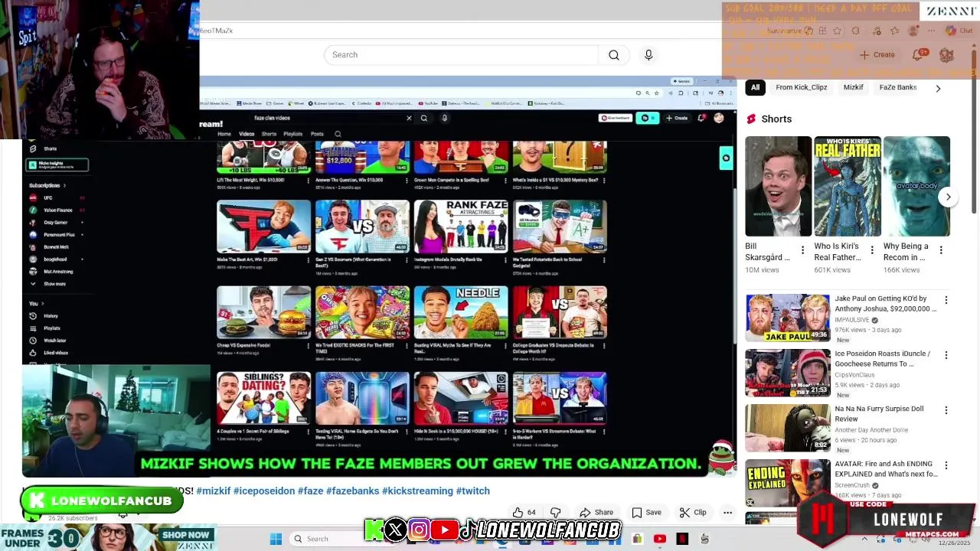Click the IMPAULSIVE channel name
The image size is (980, 551).
click(x=853, y=320)
